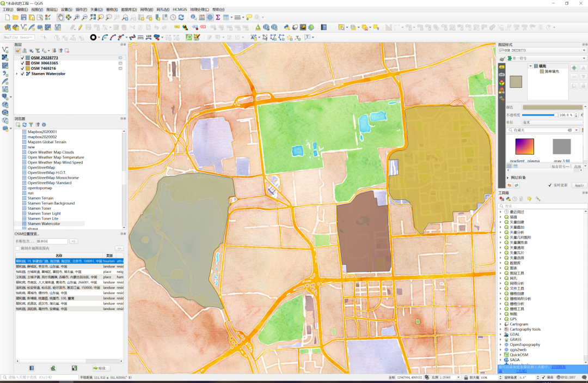Open the layer selector dropdown OSM 29228773
Viewport: 588px width, 383px height.
click(x=542, y=50)
